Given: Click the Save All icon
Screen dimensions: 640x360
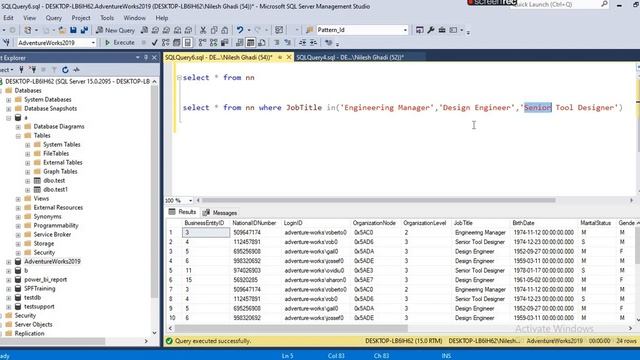Looking at the screenshot, I should click(84, 30).
